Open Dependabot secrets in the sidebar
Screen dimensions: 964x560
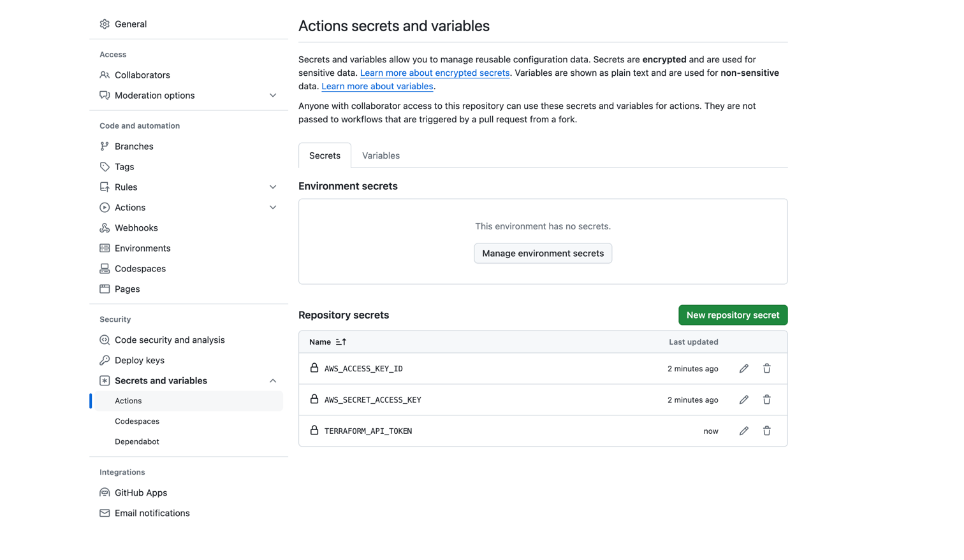[x=137, y=442]
